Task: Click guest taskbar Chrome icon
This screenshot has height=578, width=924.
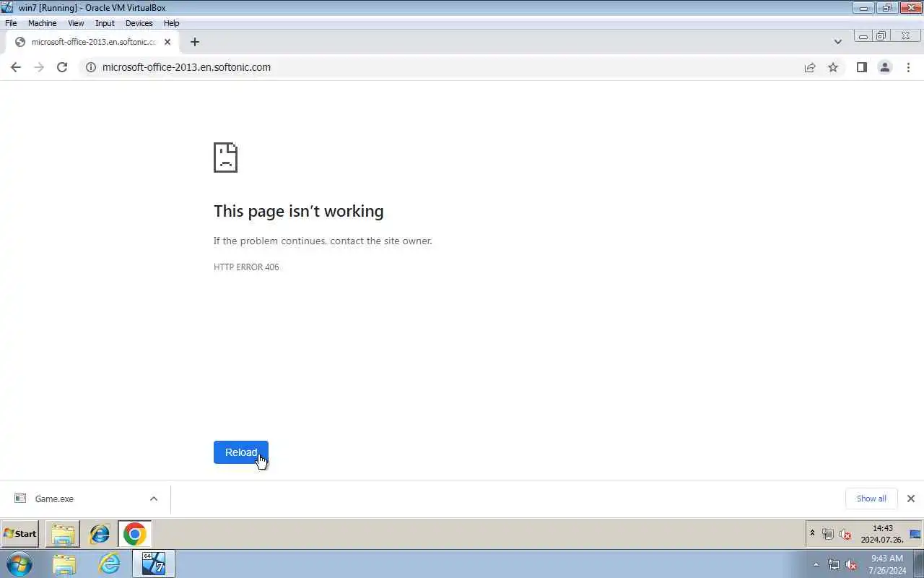Action: 134,534
